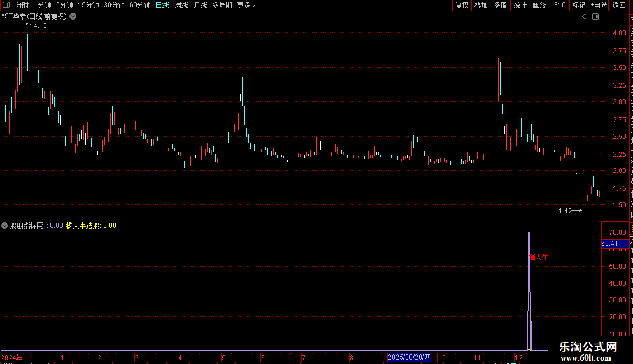Click month 12 on the time axis
The image size is (633, 364).
(519, 357)
